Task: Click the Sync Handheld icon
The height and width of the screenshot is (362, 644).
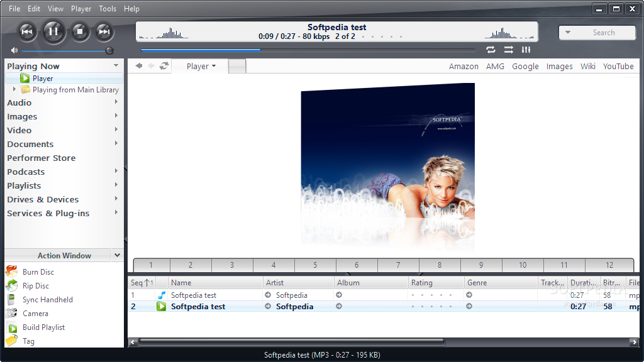Action: 11,299
